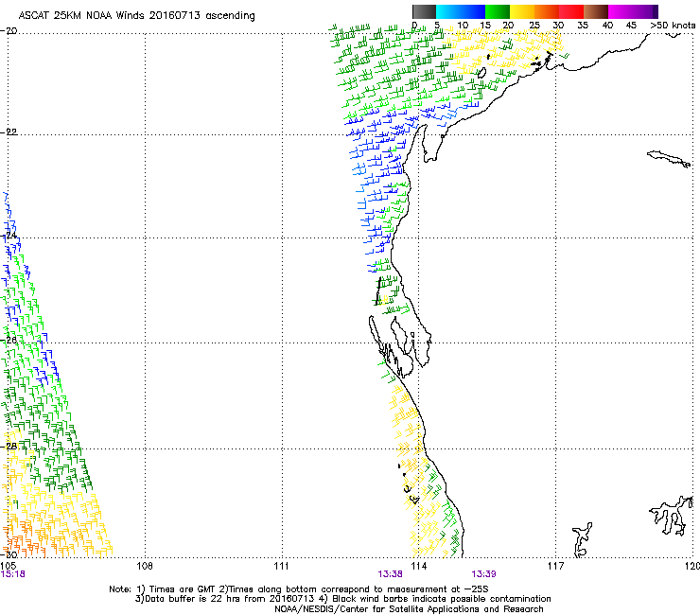The image size is (700, 615).
Task: Click the "-28" latitude axis label
Action: [x=9, y=446]
